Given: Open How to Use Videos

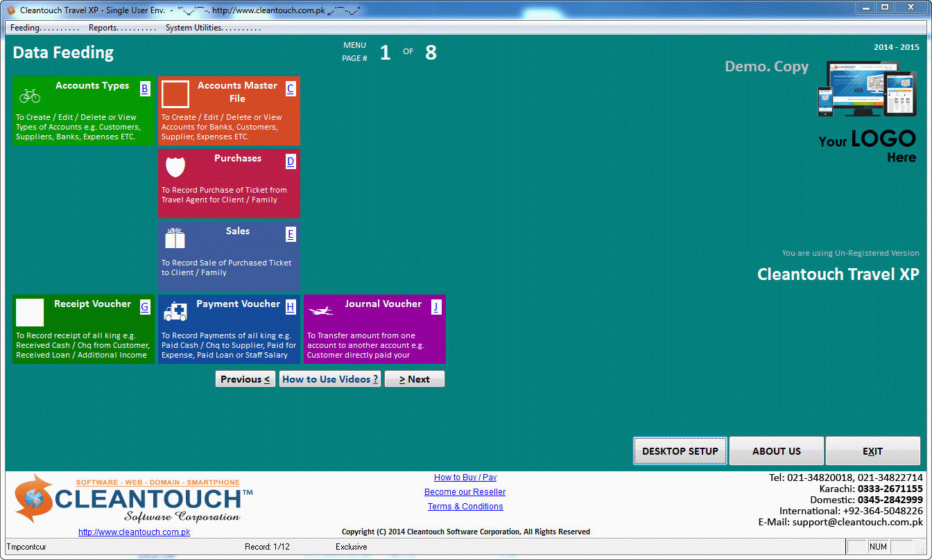Looking at the screenshot, I should coord(330,379).
